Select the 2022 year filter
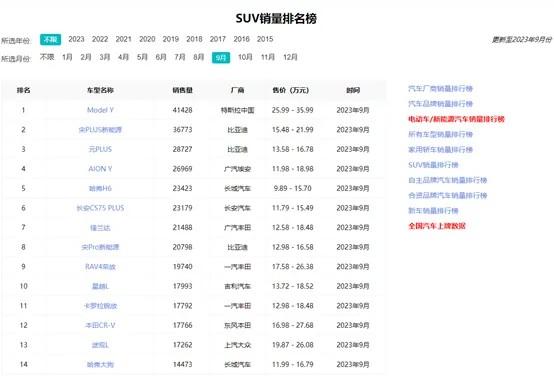 (100, 39)
